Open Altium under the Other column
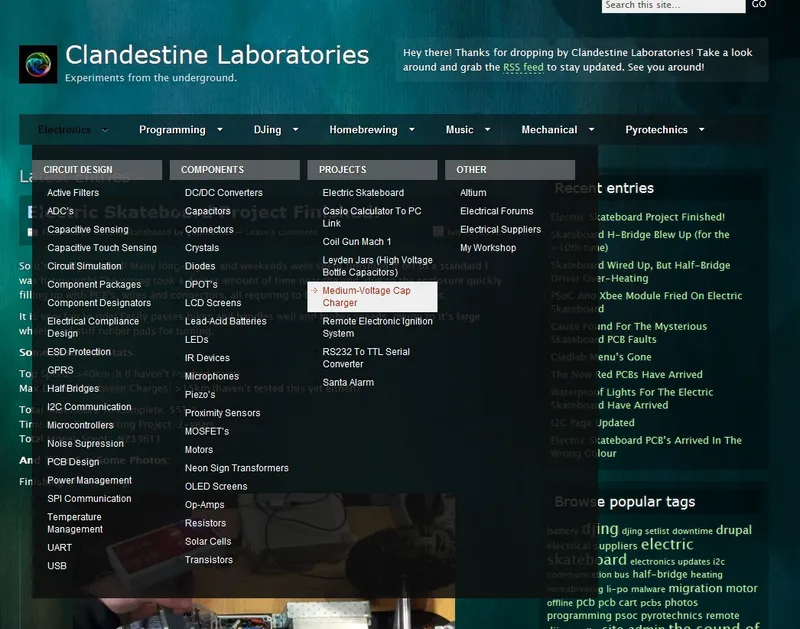 coord(473,193)
